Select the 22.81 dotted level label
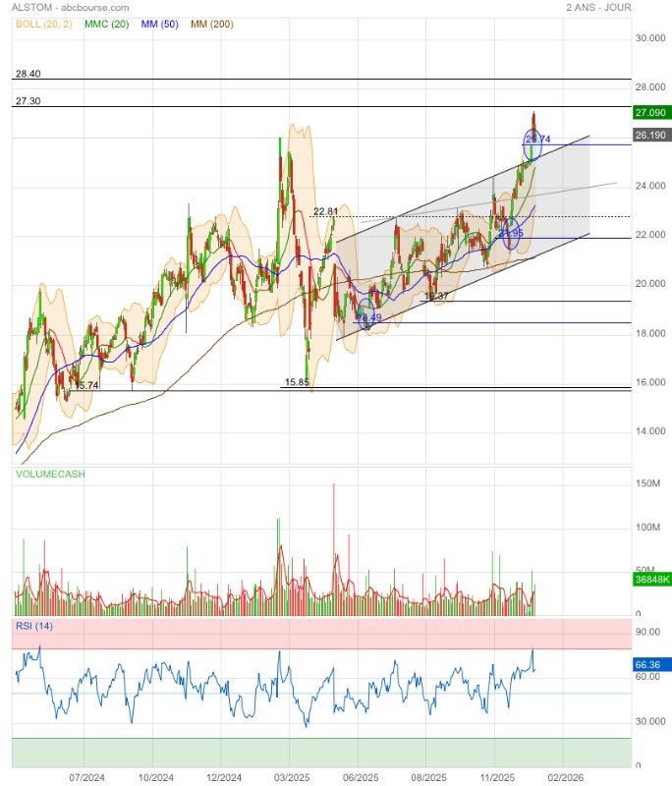Viewport: 672px width, 786px height. point(325,211)
